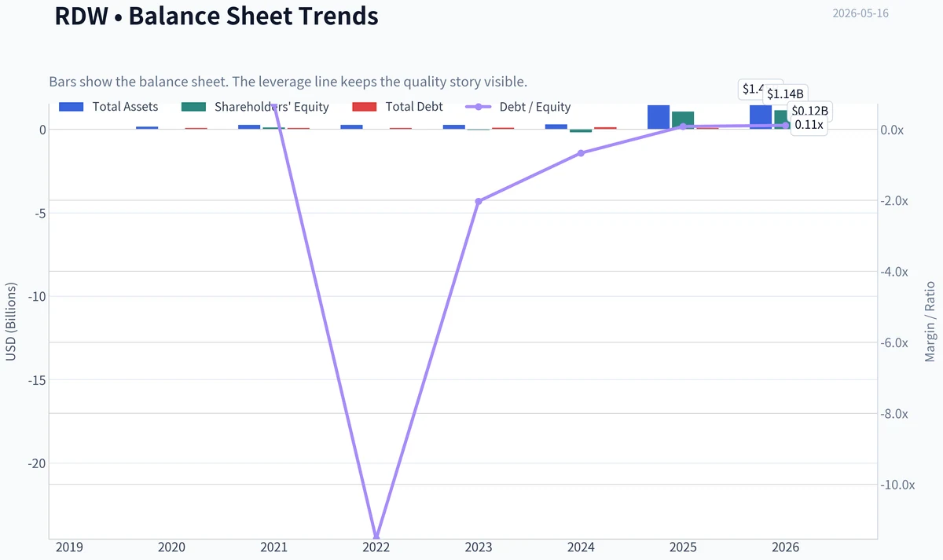Screen dimensions: 943x560
Task: Click the 0.11x ratio label
Action: coord(809,125)
